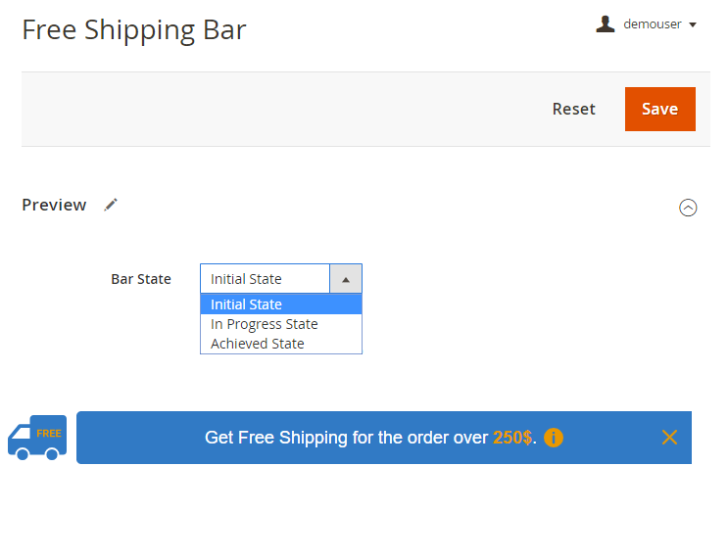Click the pencil edit icon beside Preview
This screenshot has height=560, width=728.
111,205
